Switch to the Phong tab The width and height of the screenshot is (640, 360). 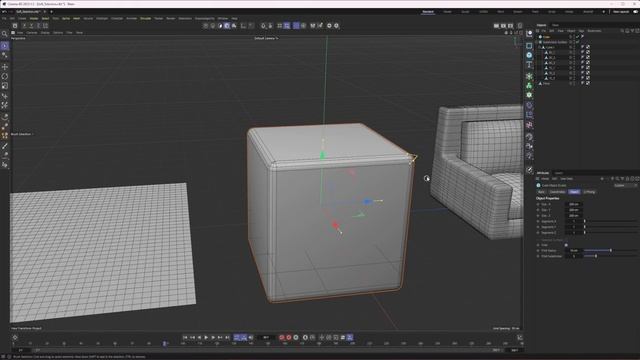[589, 192]
